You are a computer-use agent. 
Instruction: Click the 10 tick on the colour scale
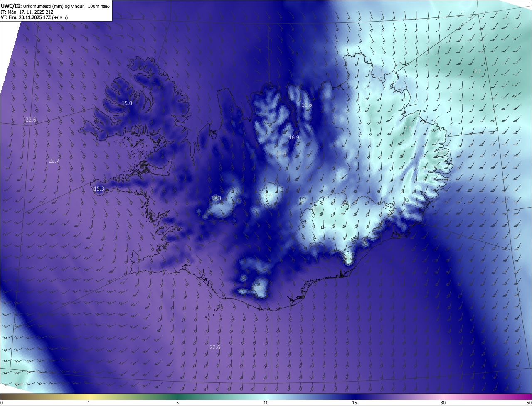266,403
